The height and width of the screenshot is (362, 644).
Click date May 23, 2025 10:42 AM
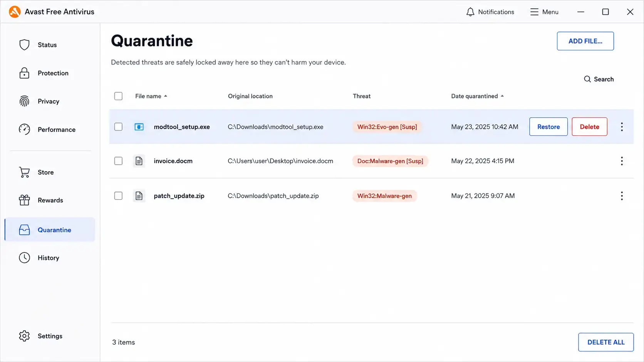tap(485, 127)
